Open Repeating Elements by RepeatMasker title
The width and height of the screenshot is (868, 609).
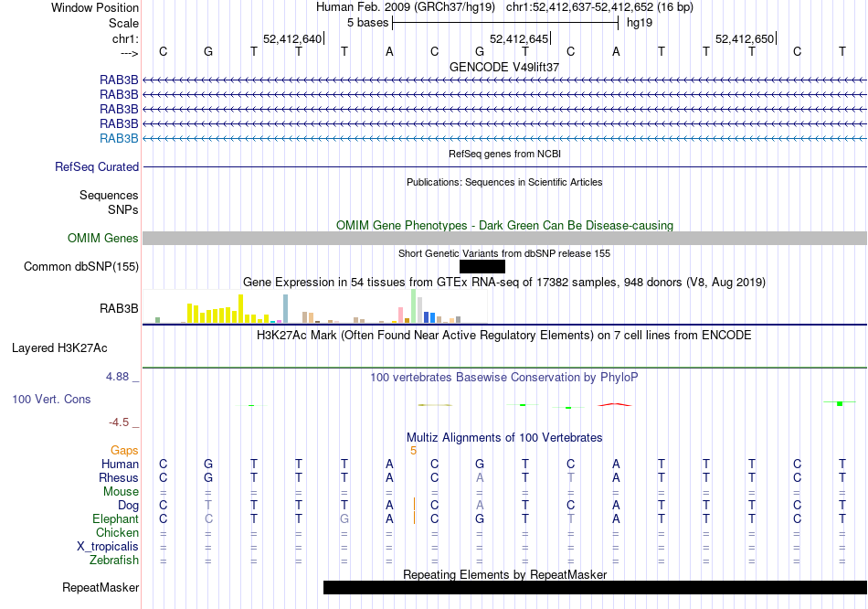(x=504, y=574)
